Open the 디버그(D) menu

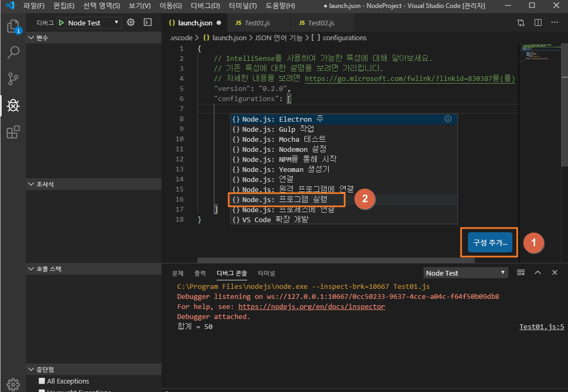point(205,6)
